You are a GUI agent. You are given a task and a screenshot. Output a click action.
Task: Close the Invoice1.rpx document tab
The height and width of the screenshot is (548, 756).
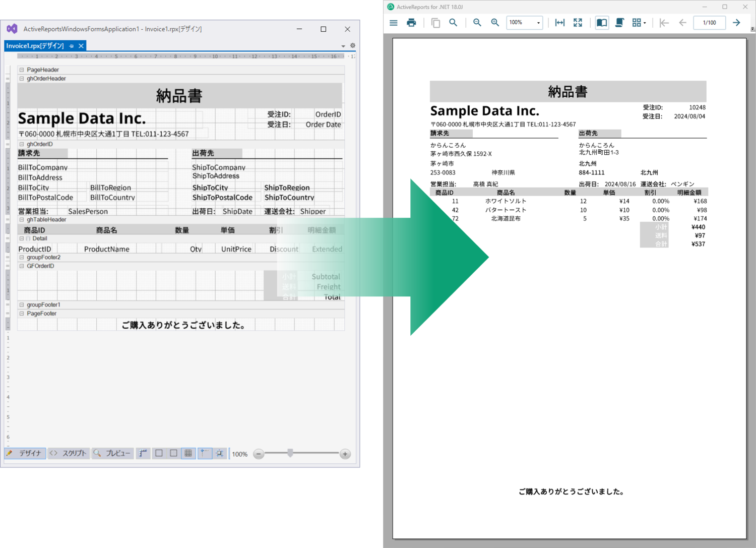81,46
